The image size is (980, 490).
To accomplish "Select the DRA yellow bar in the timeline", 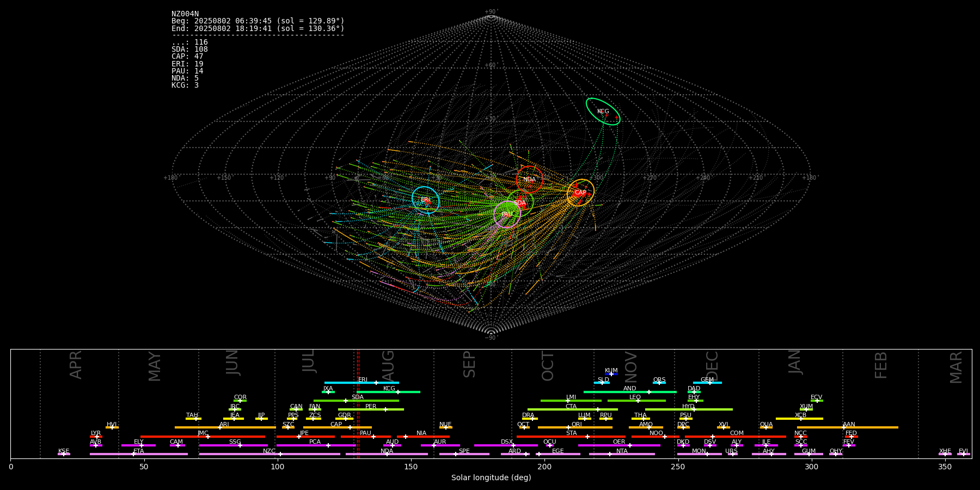I will click(x=530, y=419).
